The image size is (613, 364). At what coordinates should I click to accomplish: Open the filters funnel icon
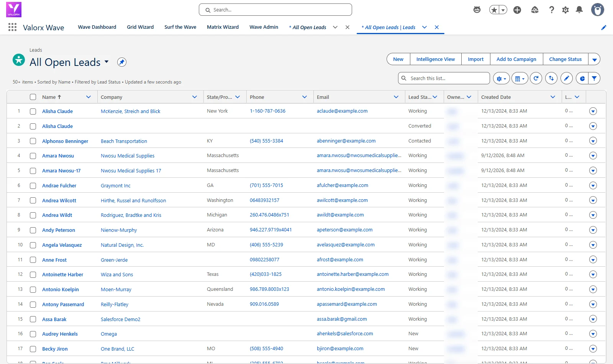point(594,78)
